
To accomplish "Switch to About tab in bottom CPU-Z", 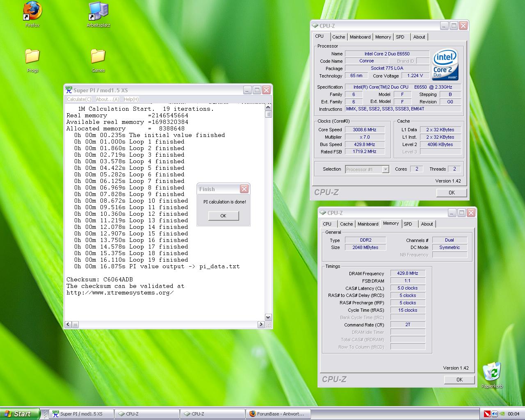I will (427, 224).
